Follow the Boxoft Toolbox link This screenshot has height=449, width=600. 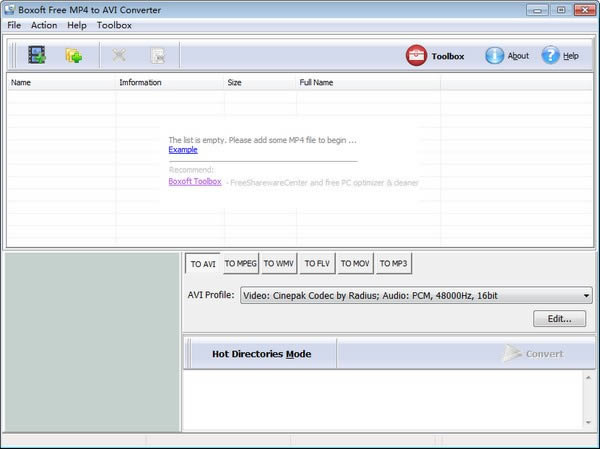(x=195, y=181)
